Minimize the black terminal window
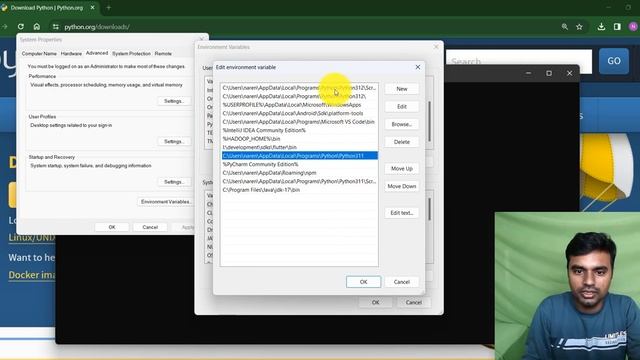640x360 pixels. point(528,73)
